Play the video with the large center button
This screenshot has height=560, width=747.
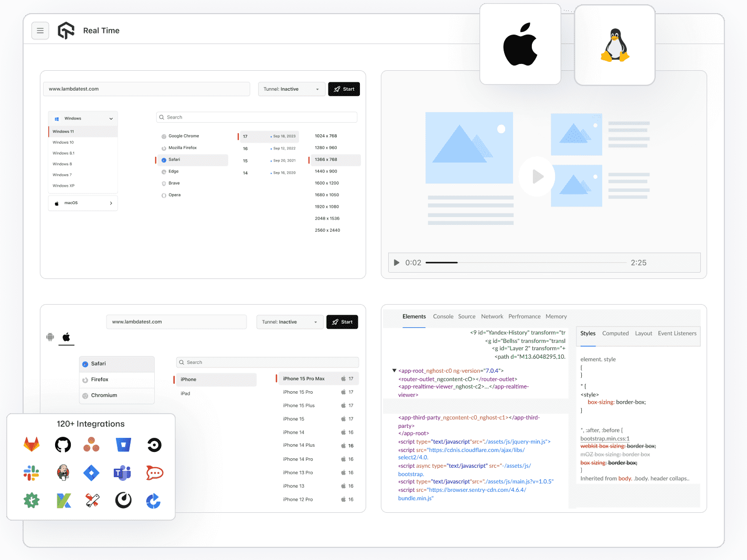point(537,176)
